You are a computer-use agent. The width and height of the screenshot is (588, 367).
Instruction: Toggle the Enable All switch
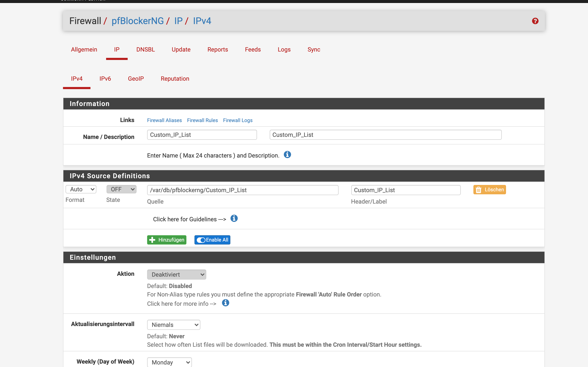[201, 240]
